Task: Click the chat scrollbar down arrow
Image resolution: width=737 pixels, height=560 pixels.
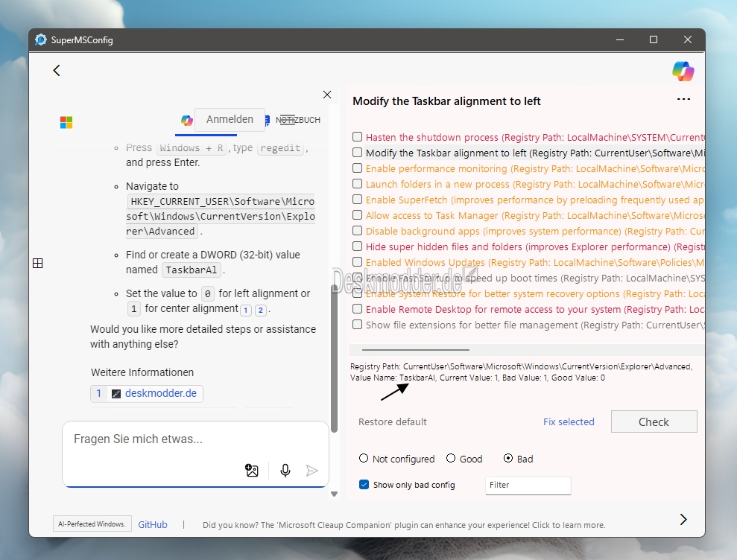Action: pyautogui.click(x=334, y=494)
